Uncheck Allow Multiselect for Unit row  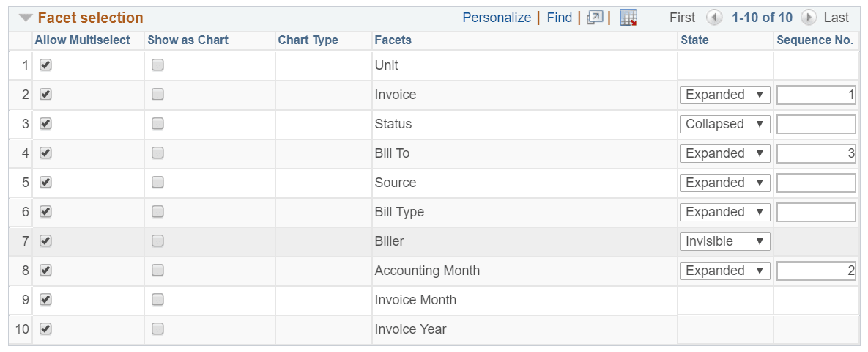click(45, 65)
